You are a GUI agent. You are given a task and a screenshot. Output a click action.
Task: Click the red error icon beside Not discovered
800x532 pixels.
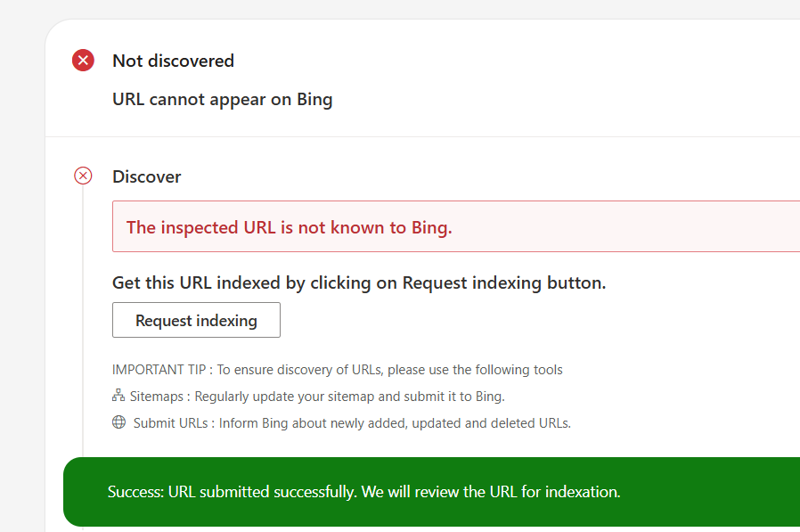pos(83,61)
